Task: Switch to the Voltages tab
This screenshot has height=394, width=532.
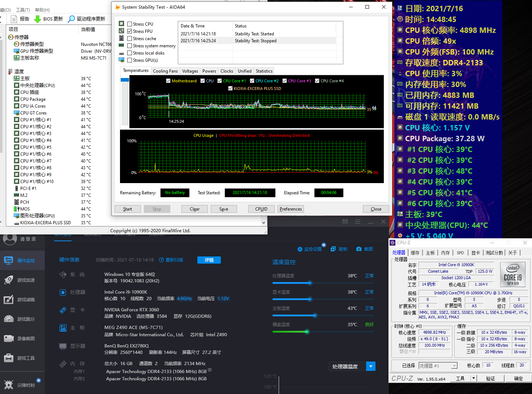Action: 190,71
